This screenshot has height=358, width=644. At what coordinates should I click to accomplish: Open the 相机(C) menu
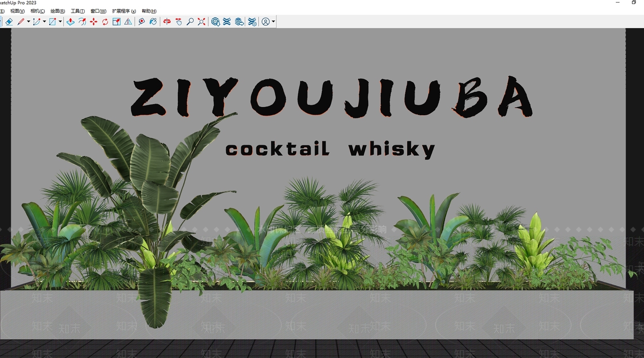(37, 11)
